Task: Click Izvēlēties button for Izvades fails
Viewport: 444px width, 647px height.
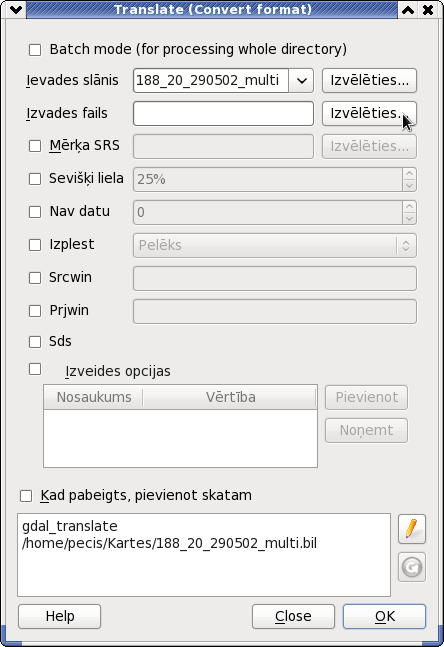Action: click(x=369, y=113)
